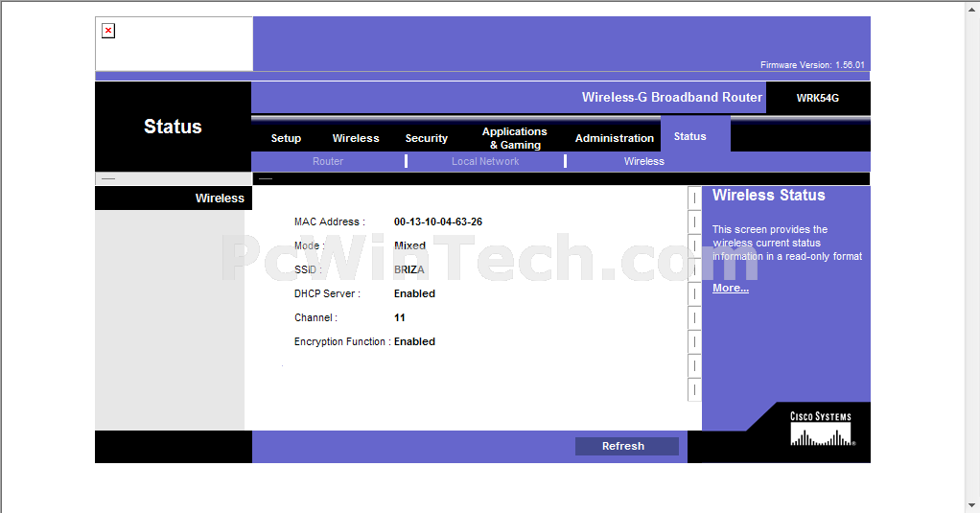Click the DHCP Server Enabled value

414,293
